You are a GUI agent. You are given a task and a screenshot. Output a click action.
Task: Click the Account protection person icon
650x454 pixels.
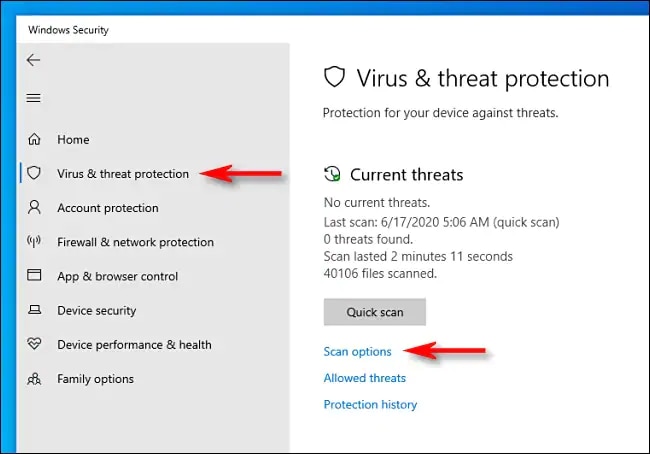(35, 208)
